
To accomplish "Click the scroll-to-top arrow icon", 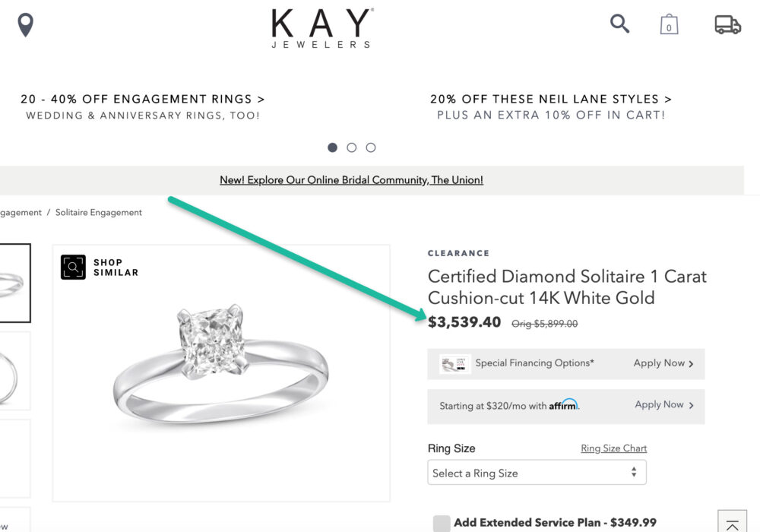I will click(732, 524).
